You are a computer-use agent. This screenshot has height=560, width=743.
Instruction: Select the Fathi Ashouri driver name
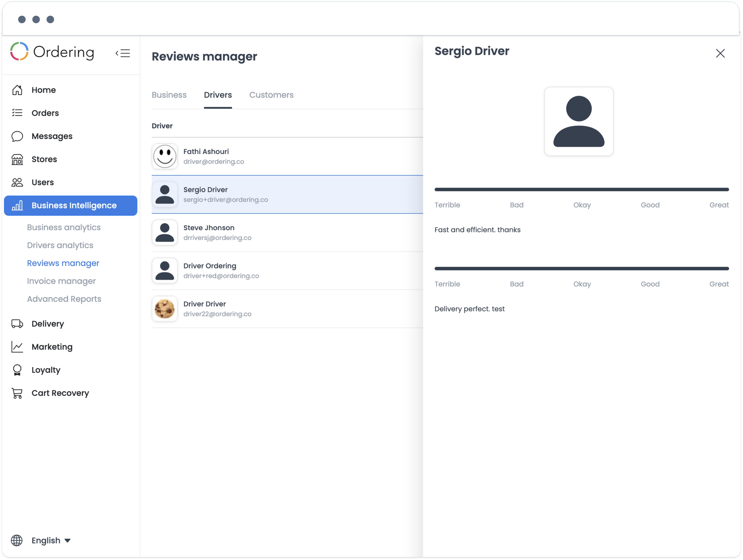point(206,152)
